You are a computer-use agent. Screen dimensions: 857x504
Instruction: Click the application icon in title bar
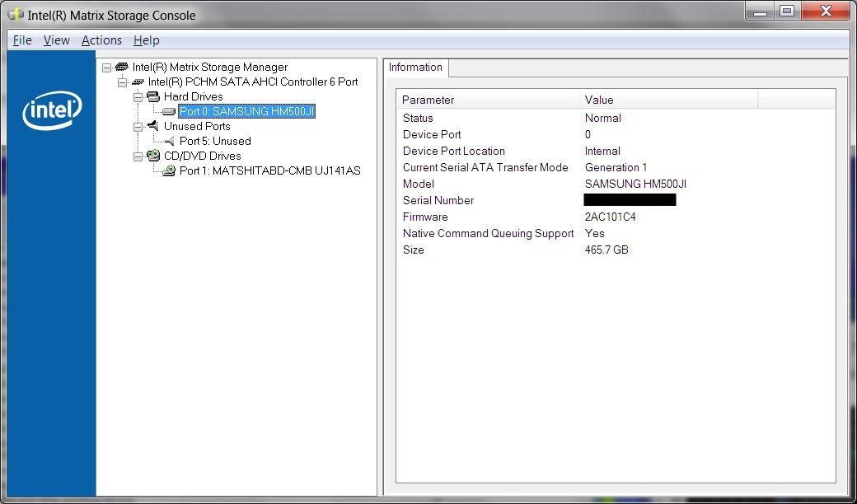coord(16,14)
